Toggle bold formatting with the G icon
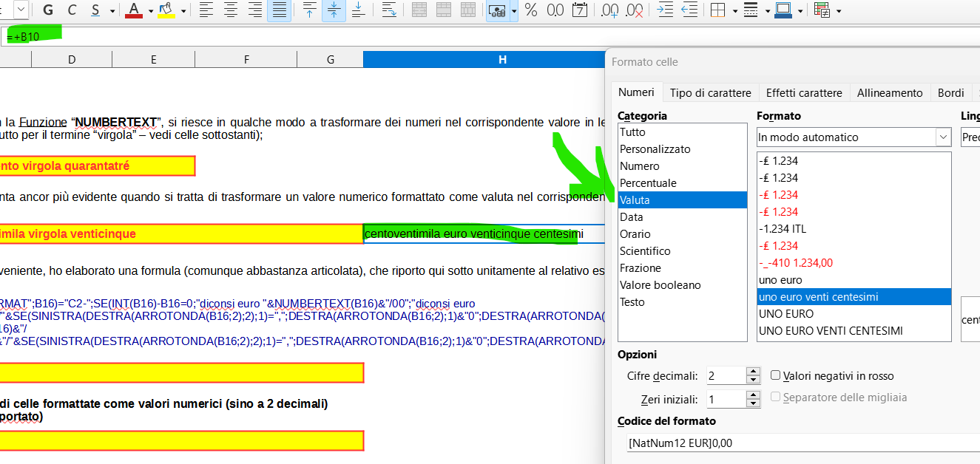The height and width of the screenshot is (464, 980). click(49, 10)
